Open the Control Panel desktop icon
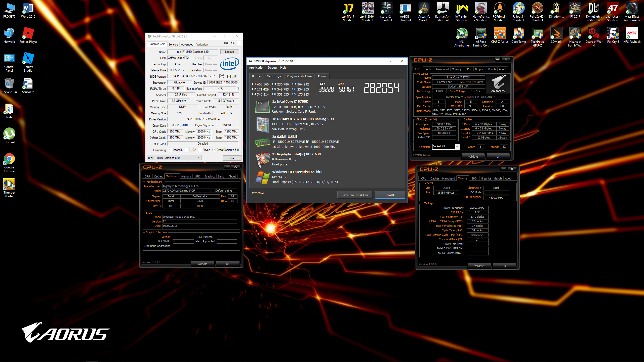Screen dimensions: 644x362 click(x=9, y=62)
